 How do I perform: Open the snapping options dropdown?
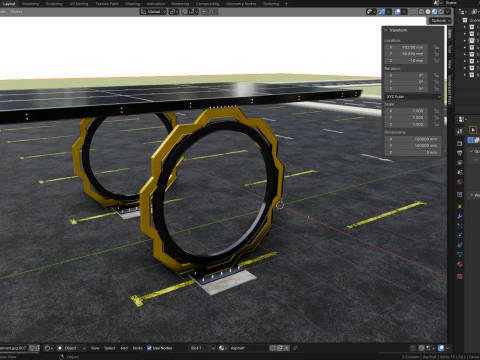[194, 12]
